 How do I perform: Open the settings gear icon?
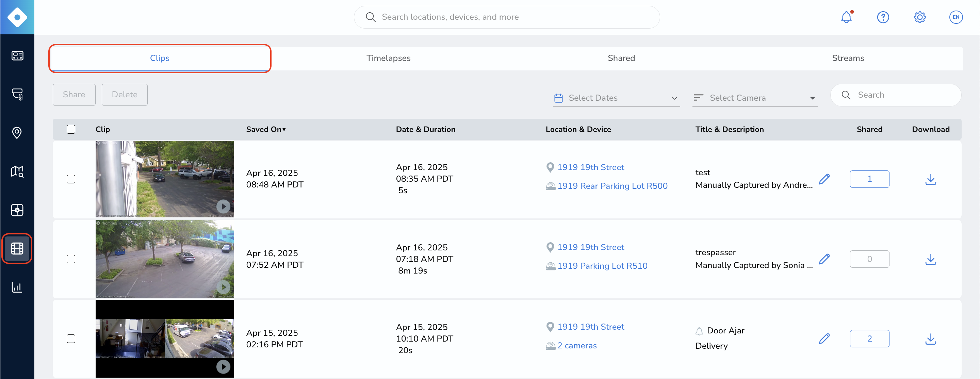point(919,17)
